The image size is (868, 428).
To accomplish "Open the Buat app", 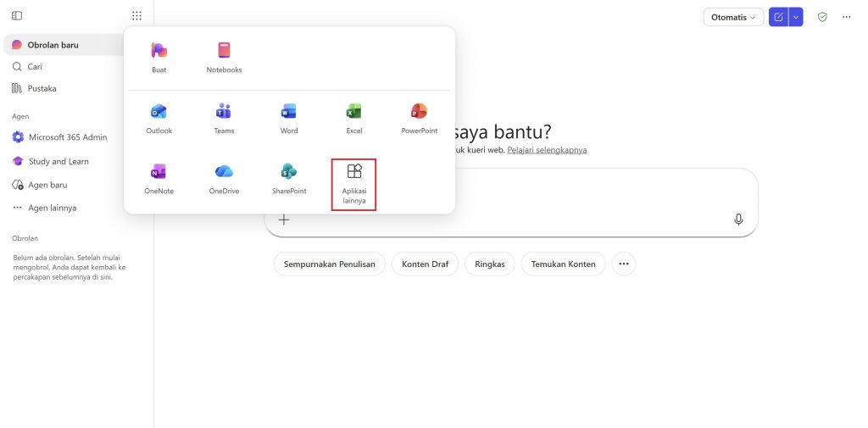I will click(x=159, y=58).
